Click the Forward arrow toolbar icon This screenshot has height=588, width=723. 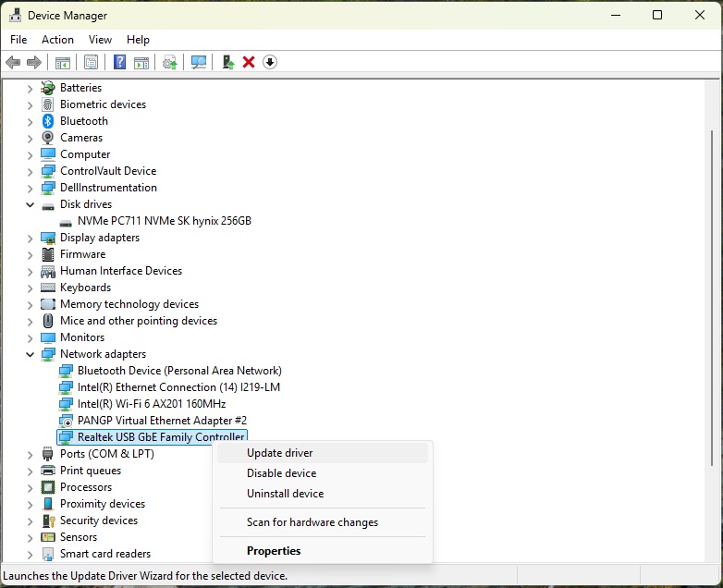click(34, 62)
